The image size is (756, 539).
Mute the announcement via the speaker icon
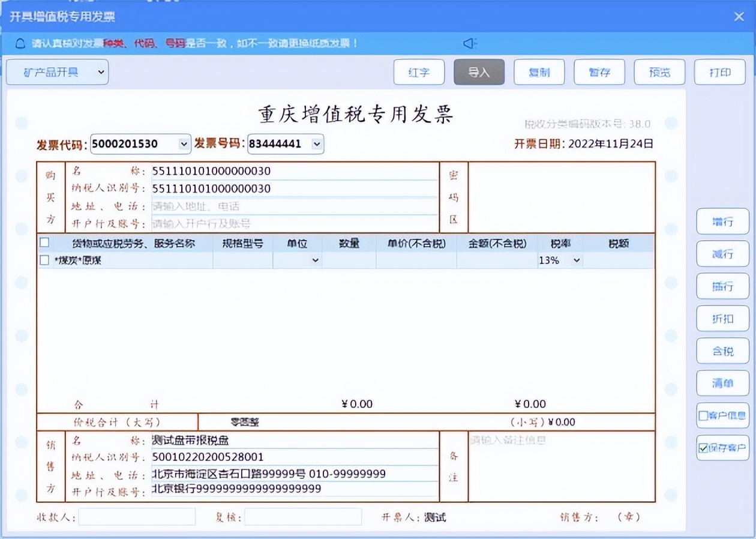[x=470, y=43]
